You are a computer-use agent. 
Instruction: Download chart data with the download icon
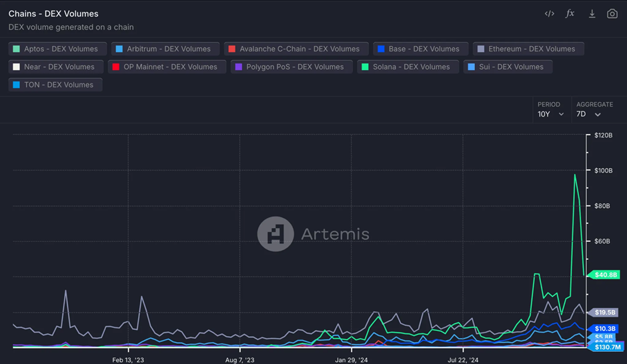pyautogui.click(x=592, y=14)
